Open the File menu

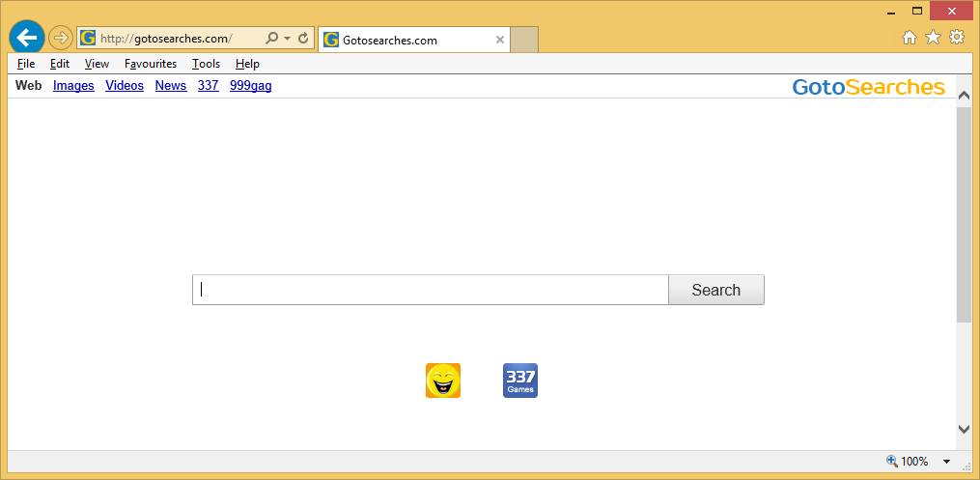pos(26,64)
